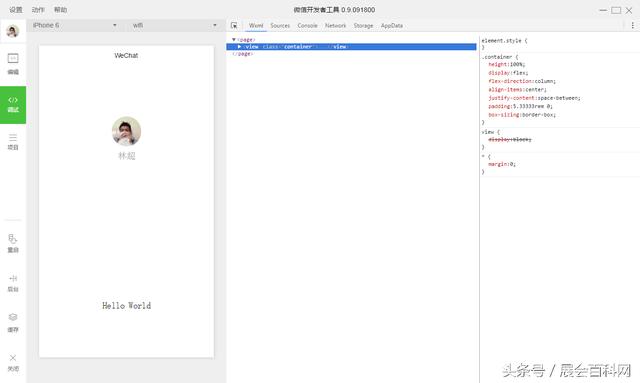Screen dimensions: 640x383
Task: Open the 设置 settings menu
Action: [16, 9]
